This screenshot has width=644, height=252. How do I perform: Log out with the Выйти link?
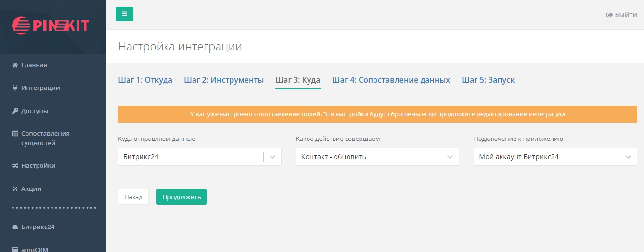[621, 15]
